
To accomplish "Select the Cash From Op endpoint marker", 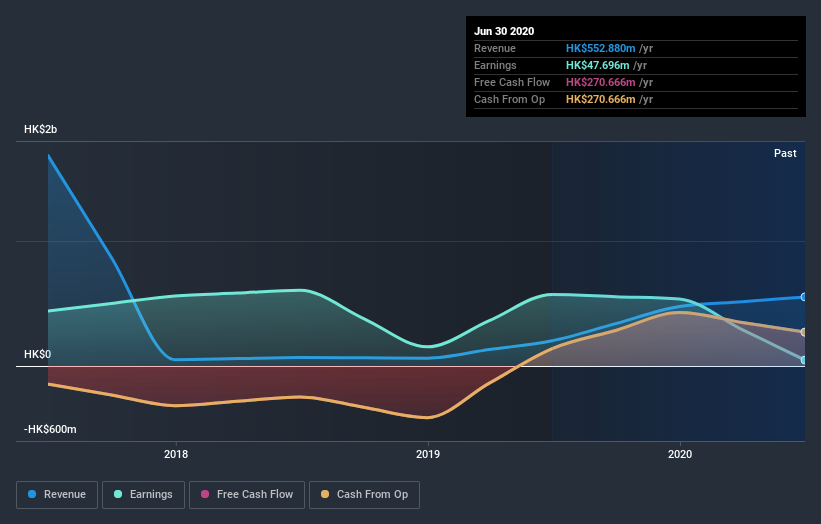I will tap(804, 332).
